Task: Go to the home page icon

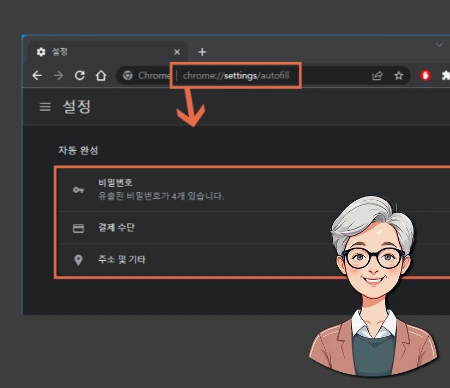Action: click(101, 76)
